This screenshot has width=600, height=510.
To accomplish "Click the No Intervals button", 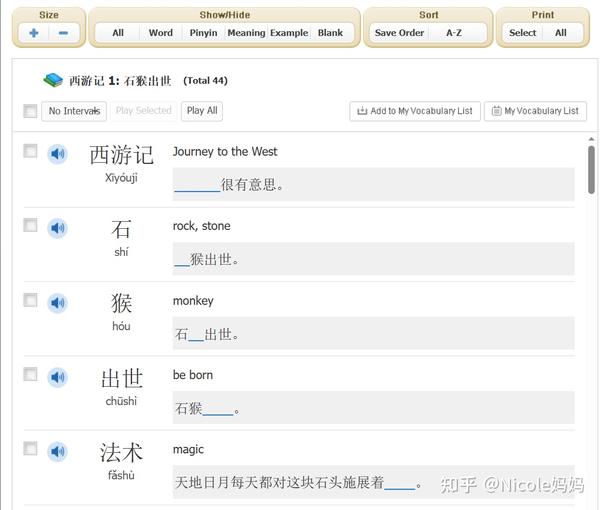I will tap(74, 111).
